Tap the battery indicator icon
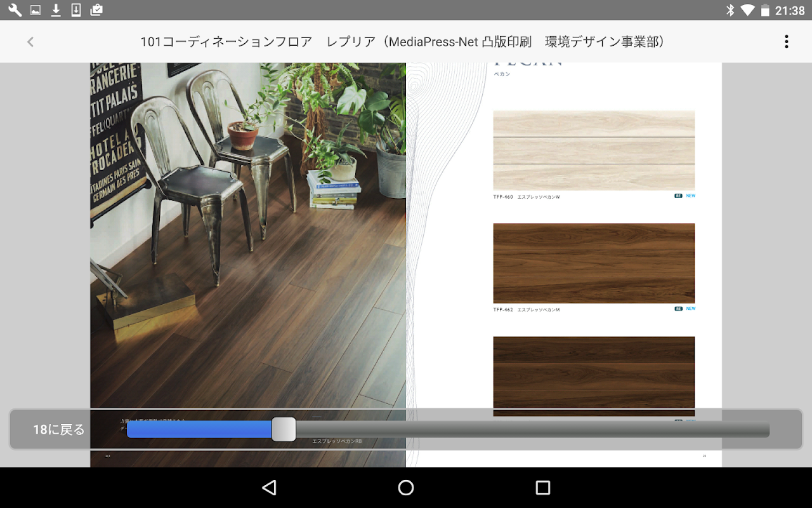This screenshot has width=812, height=508. coord(765,10)
